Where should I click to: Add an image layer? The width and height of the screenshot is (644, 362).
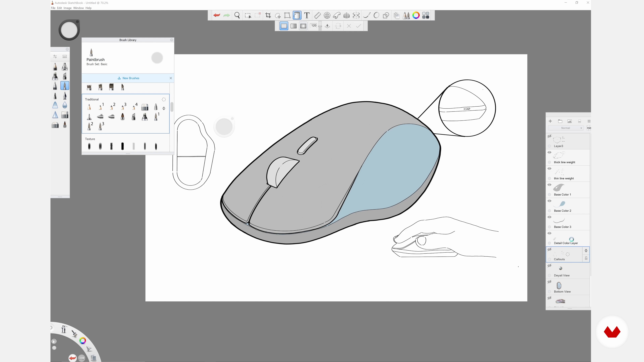pyautogui.click(x=570, y=121)
